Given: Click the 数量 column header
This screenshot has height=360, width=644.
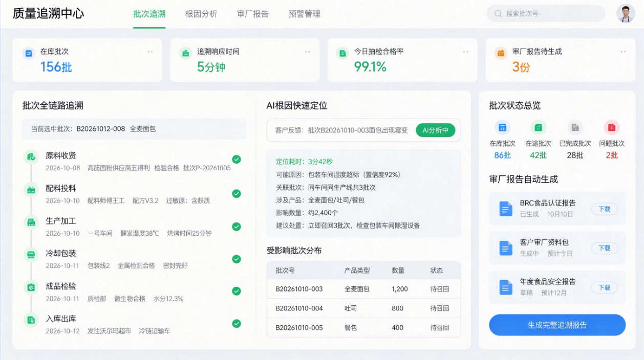Looking at the screenshot, I should [398, 271].
